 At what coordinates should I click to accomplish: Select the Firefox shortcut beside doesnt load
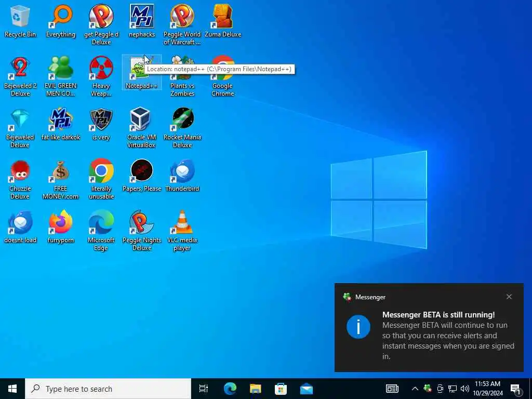click(x=61, y=227)
